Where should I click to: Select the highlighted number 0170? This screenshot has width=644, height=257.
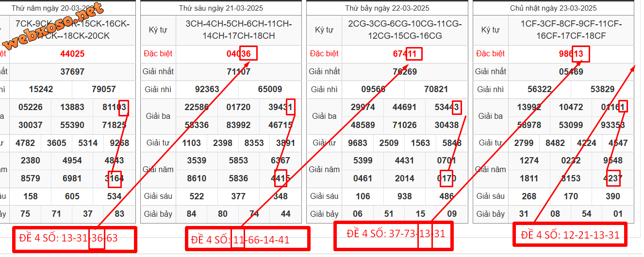[446, 178]
